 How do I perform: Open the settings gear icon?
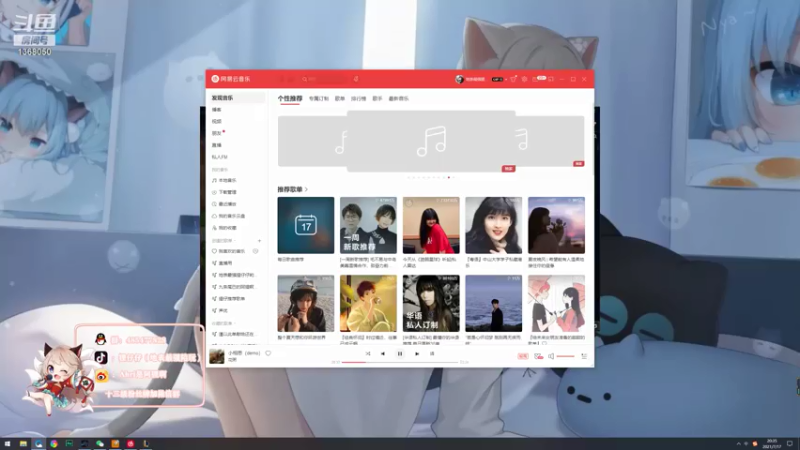click(x=524, y=79)
